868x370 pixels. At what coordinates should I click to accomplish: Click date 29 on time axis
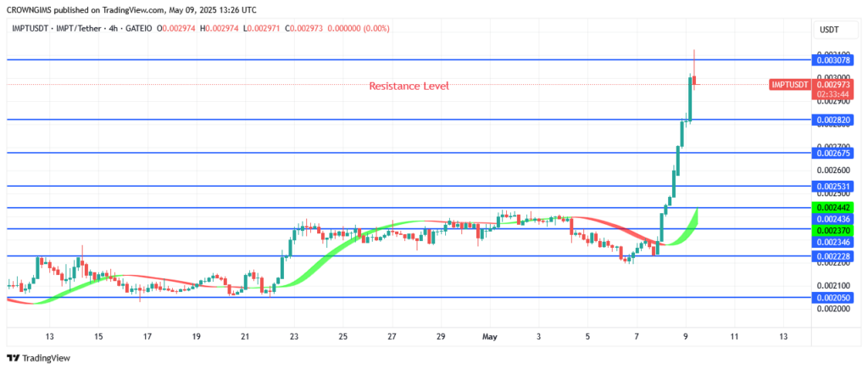point(441,337)
